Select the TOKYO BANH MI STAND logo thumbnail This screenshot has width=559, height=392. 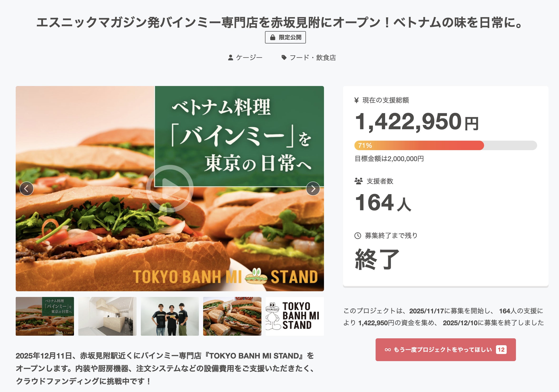(x=294, y=316)
